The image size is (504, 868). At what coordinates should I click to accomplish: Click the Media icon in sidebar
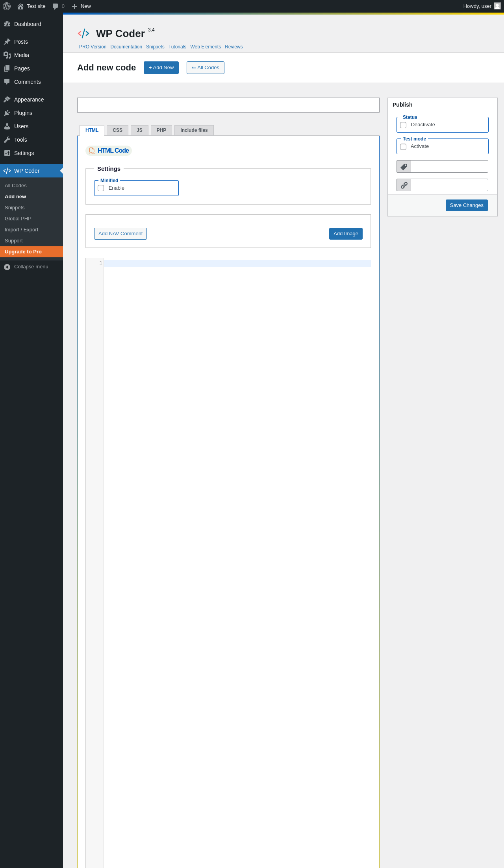click(7, 55)
